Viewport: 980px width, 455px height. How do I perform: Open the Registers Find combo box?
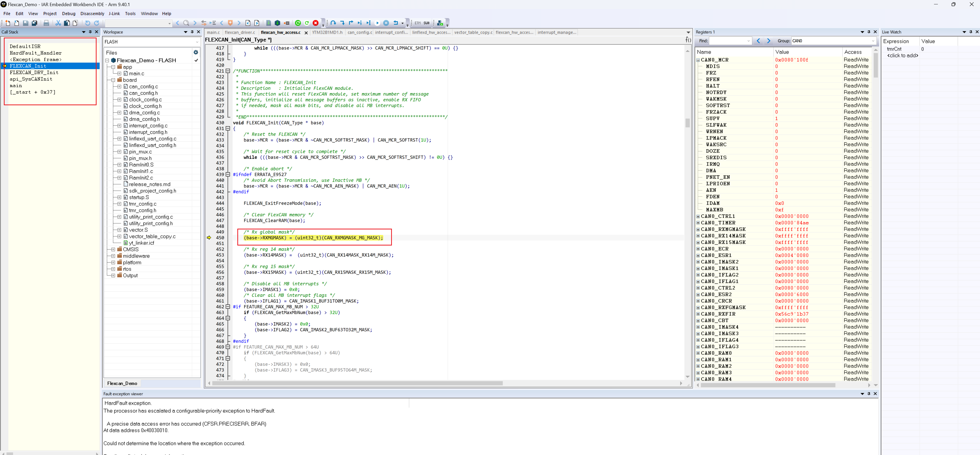pos(730,41)
